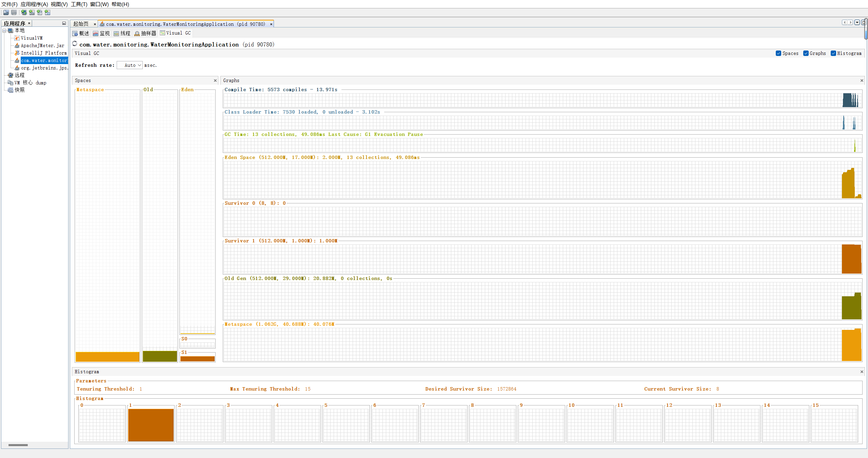
Task: Open the 窗口(W) menu
Action: click(x=99, y=4)
